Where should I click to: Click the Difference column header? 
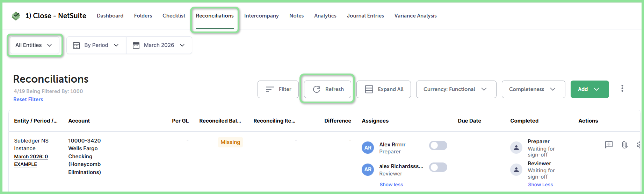pos(338,121)
